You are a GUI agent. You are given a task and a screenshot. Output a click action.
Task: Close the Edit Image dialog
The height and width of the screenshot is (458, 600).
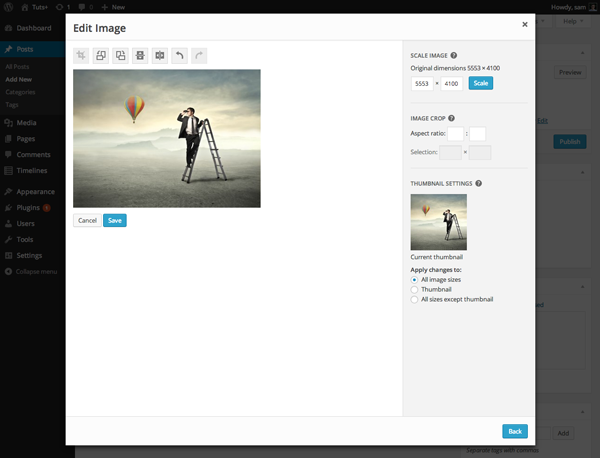(x=525, y=24)
